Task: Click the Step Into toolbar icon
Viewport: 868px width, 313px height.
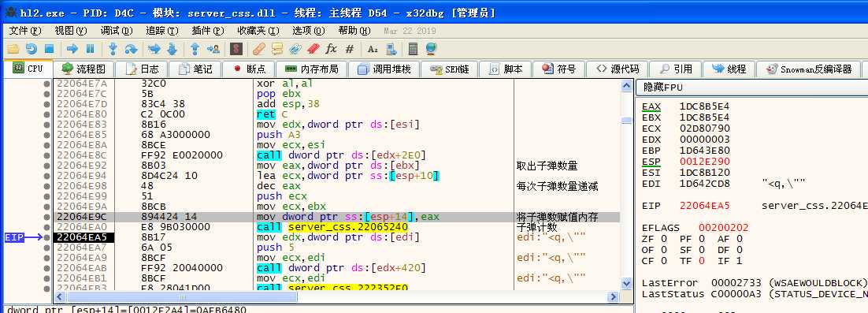Action: pos(113,49)
